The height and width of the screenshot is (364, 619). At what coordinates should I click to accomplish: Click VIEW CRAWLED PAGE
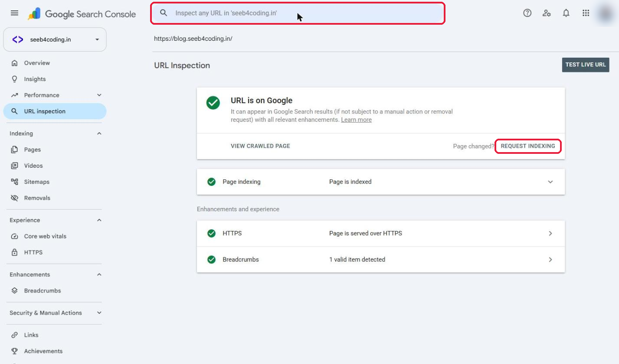click(260, 146)
